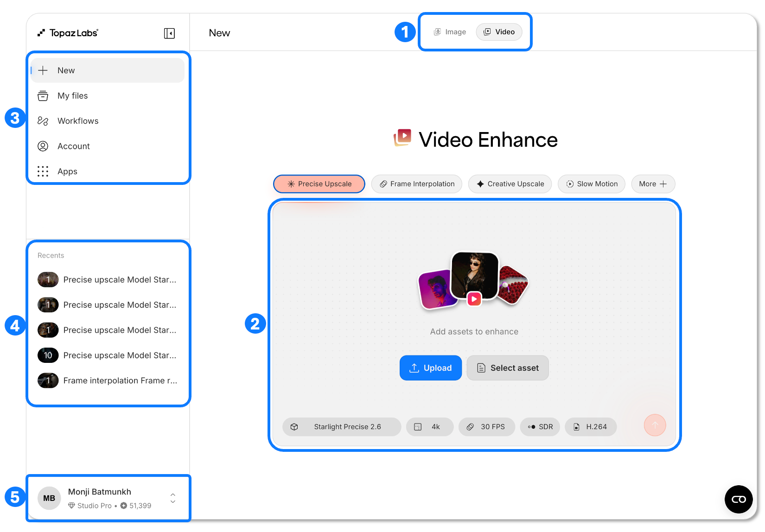Open New in the sidebar
The image size is (765, 532).
click(x=108, y=70)
